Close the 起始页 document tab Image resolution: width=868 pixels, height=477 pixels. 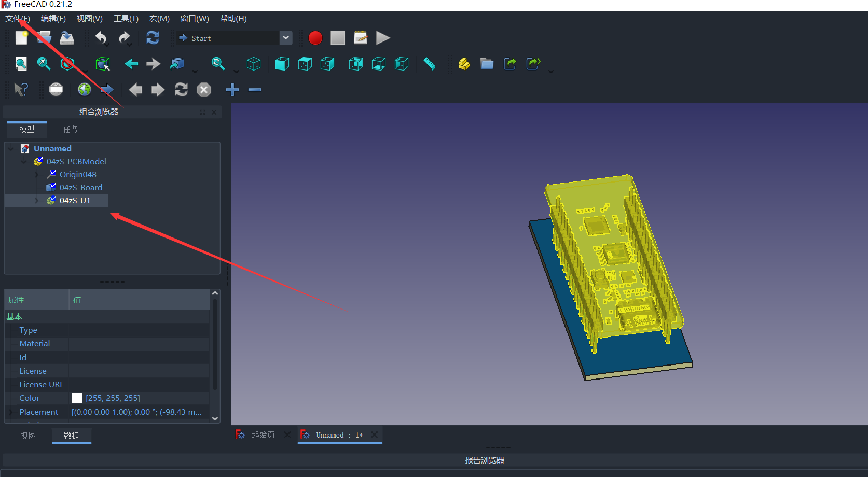(x=287, y=435)
